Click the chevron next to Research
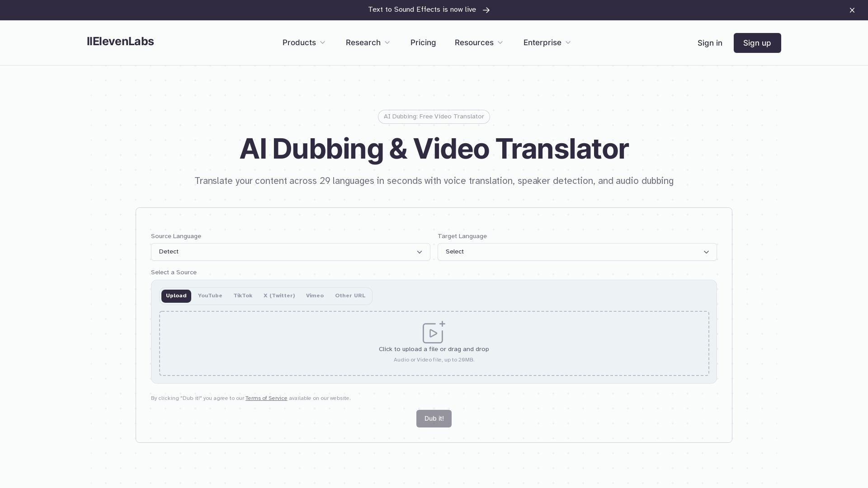The width and height of the screenshot is (868, 488). click(387, 42)
